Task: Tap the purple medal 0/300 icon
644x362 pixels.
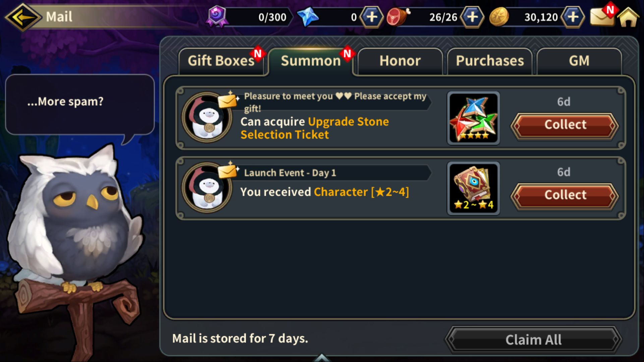Action: 217,16
